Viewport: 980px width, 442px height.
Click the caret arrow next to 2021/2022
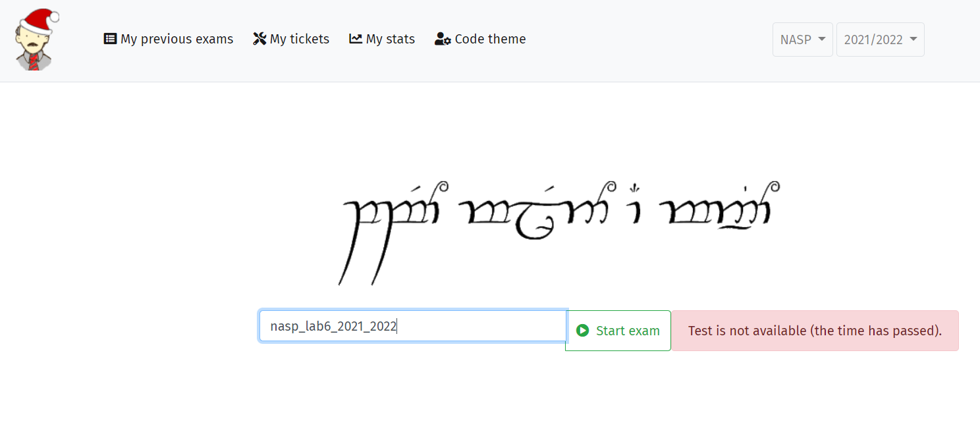click(913, 40)
